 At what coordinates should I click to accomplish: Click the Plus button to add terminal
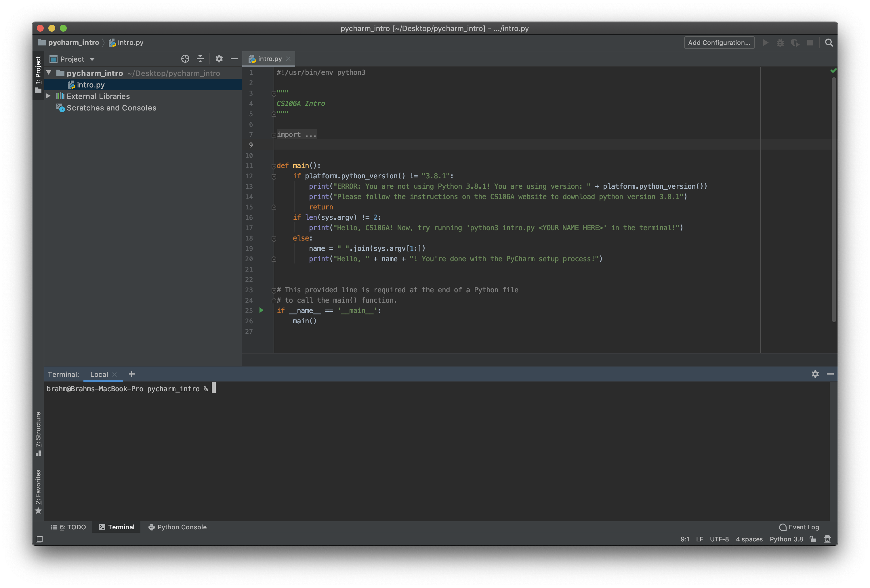coord(131,373)
